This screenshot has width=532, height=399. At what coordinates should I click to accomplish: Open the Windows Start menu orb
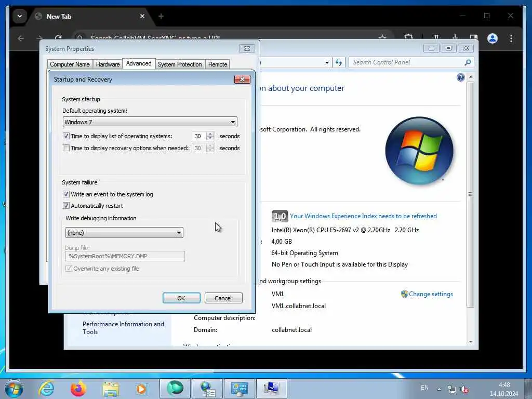click(x=14, y=389)
